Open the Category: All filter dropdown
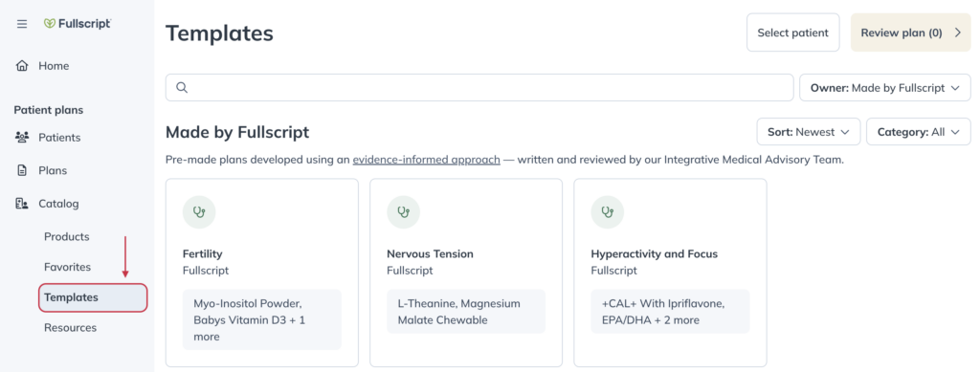980x372 pixels. (x=919, y=132)
